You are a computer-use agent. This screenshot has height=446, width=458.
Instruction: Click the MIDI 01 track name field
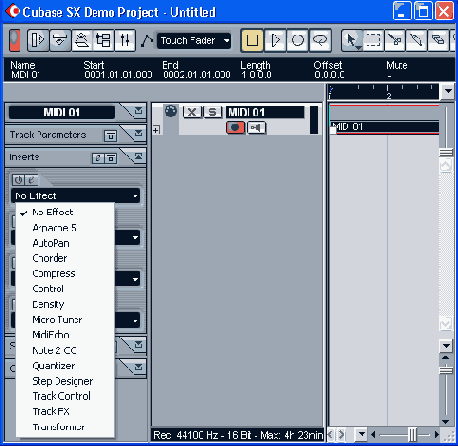tap(265, 112)
